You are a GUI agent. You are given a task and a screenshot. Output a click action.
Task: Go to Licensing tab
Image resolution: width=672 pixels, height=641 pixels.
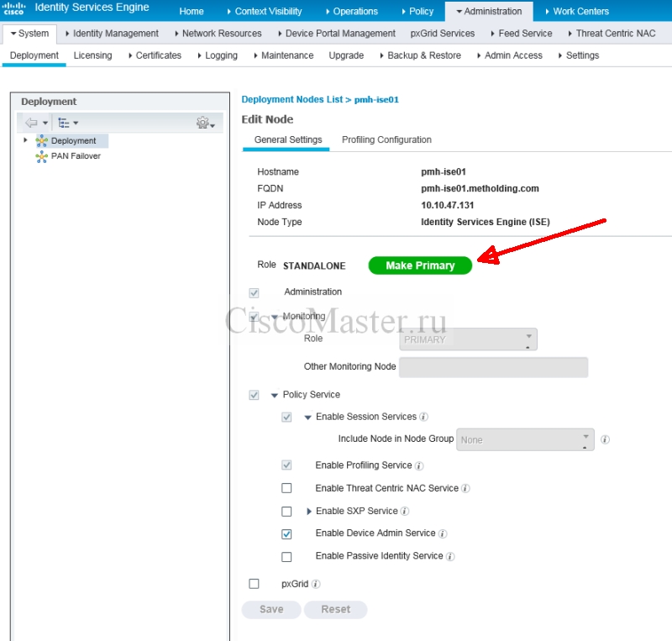[x=92, y=55]
